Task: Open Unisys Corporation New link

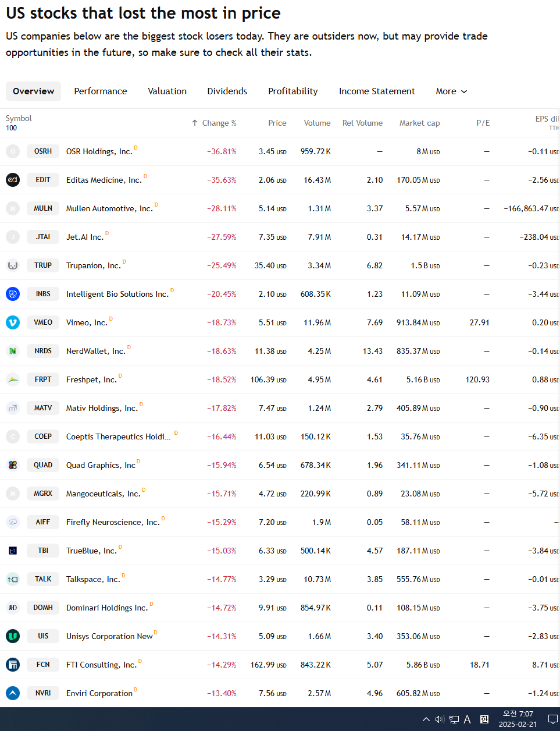Action: [109, 636]
